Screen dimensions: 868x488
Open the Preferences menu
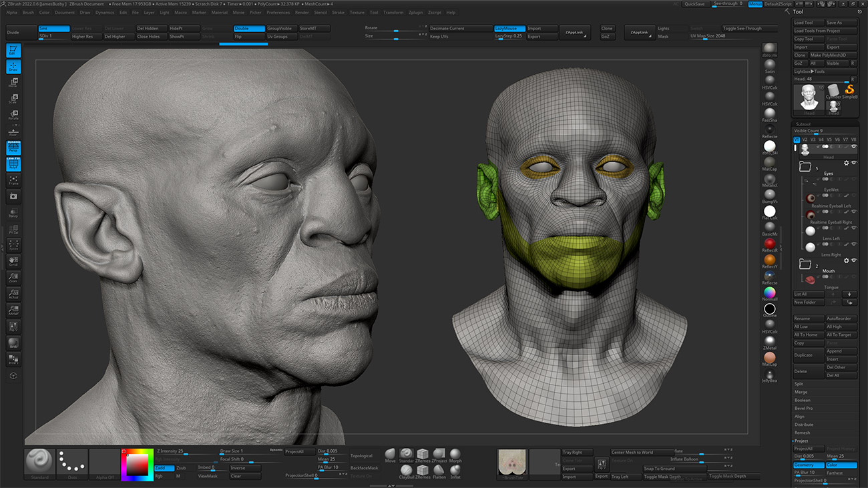[278, 12]
